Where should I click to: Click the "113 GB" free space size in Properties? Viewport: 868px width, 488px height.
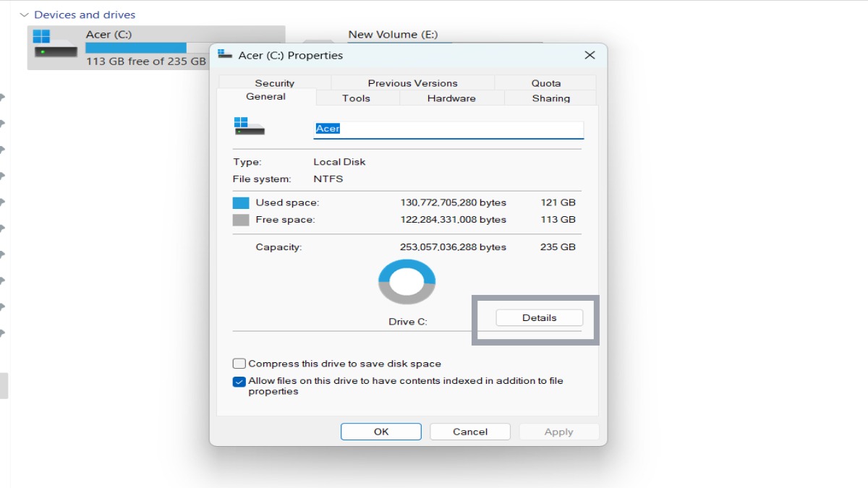[558, 219]
